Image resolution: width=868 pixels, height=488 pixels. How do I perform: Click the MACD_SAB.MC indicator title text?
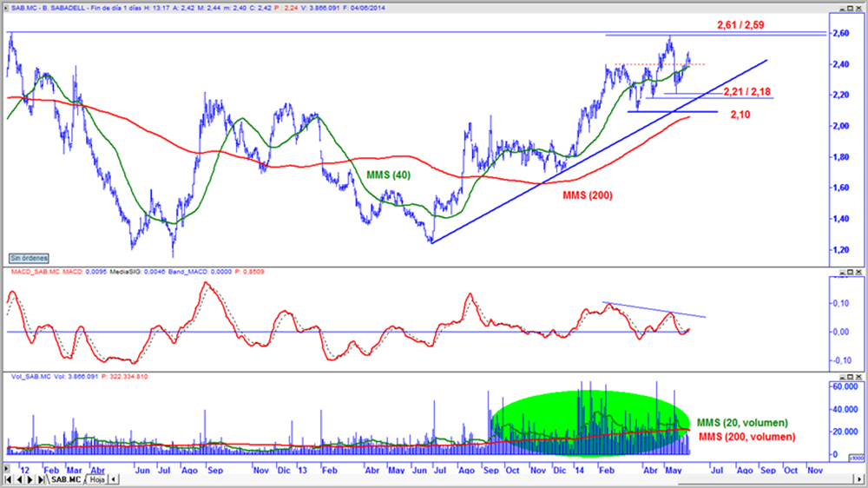point(36,272)
